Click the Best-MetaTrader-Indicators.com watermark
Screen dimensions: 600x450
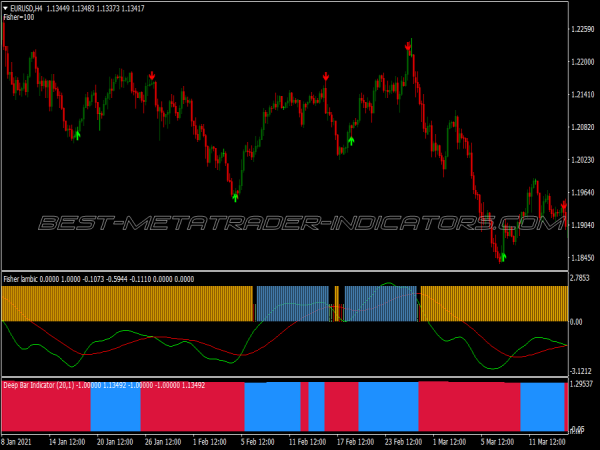[x=300, y=222]
